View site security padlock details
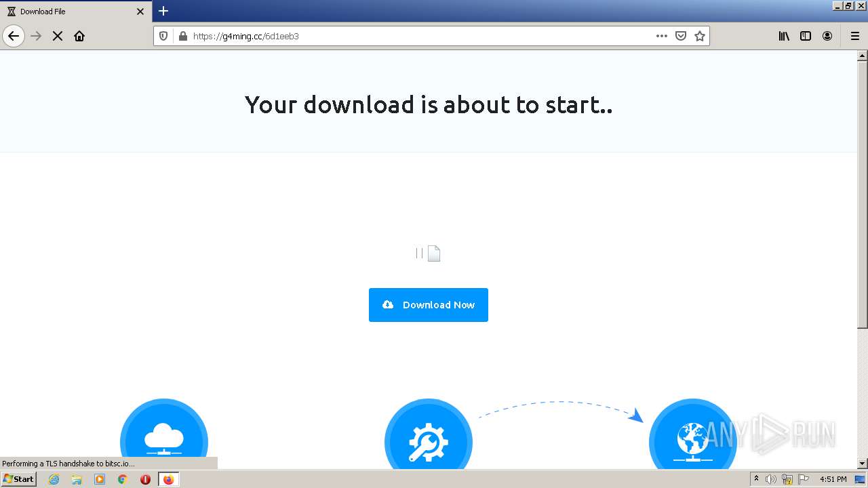Image resolution: width=868 pixels, height=488 pixels. tap(182, 36)
